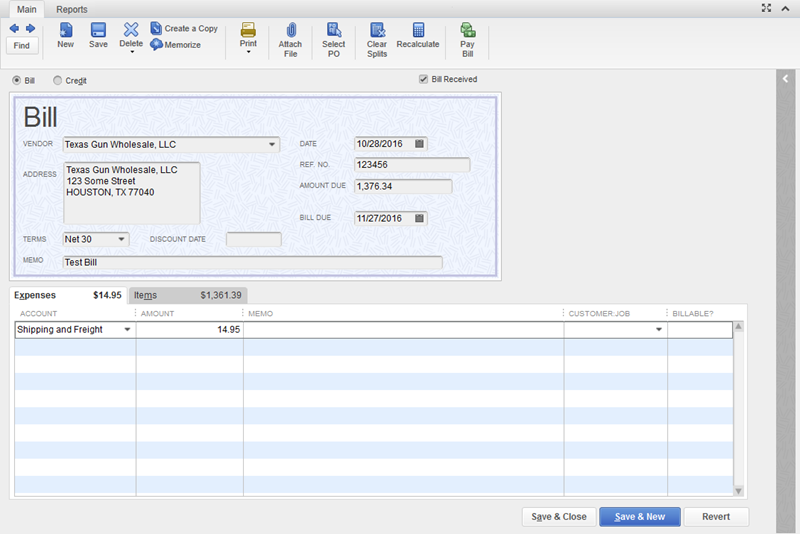Click Save & New button
The width and height of the screenshot is (800, 534).
pos(640,517)
